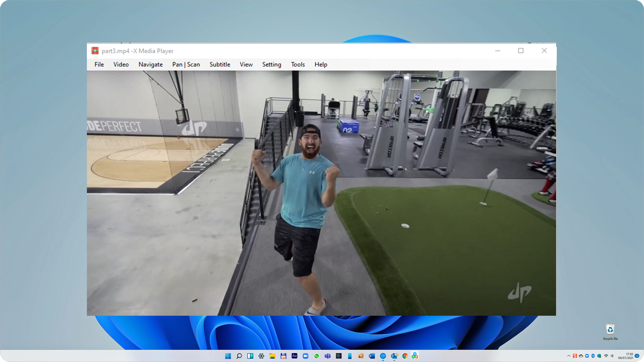Click the video playback area

tap(321, 193)
